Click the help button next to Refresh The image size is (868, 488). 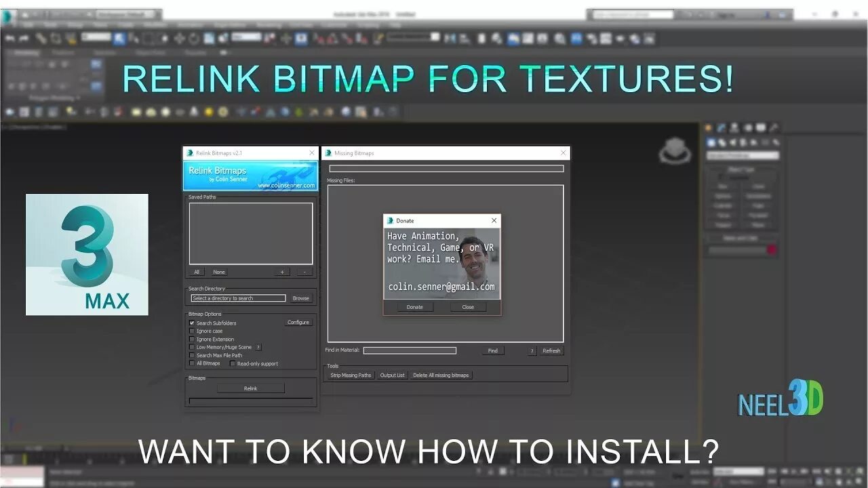[x=532, y=351]
